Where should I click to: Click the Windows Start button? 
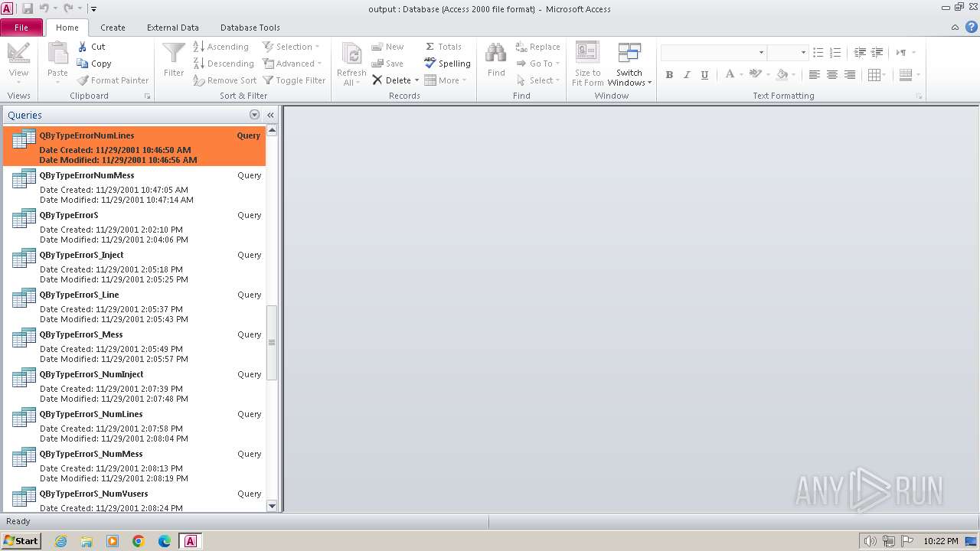[21, 540]
